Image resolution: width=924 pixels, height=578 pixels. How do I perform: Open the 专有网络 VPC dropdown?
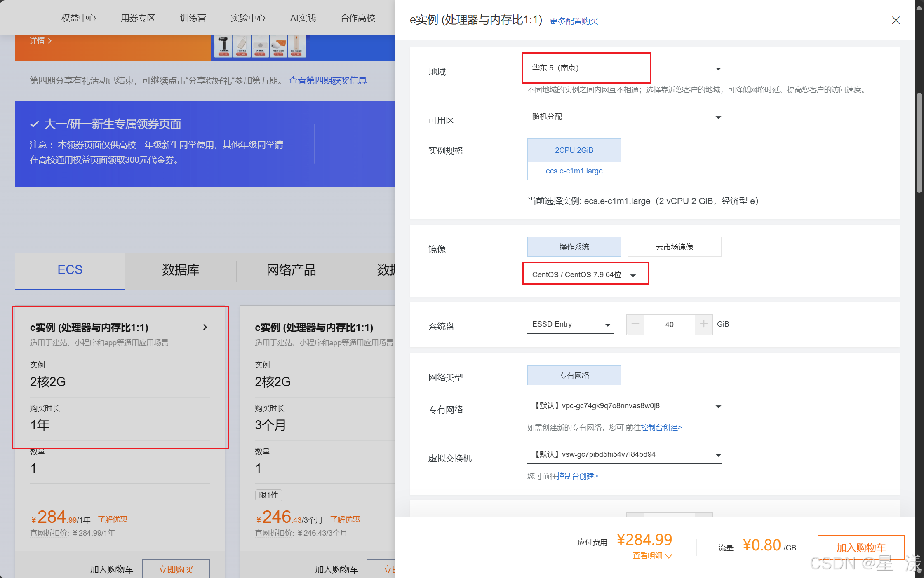624,406
